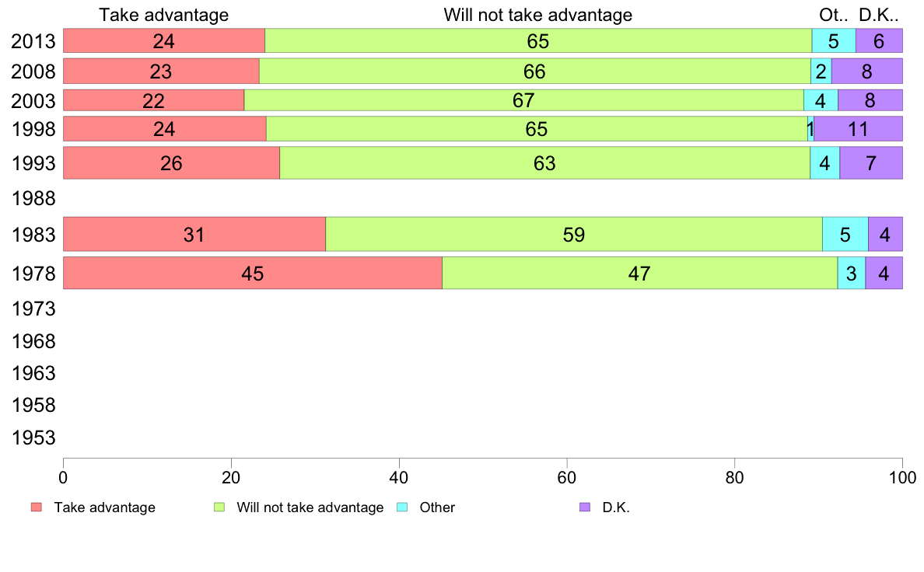
Task: Click the 1988 year label on the axis
Action: [33, 199]
